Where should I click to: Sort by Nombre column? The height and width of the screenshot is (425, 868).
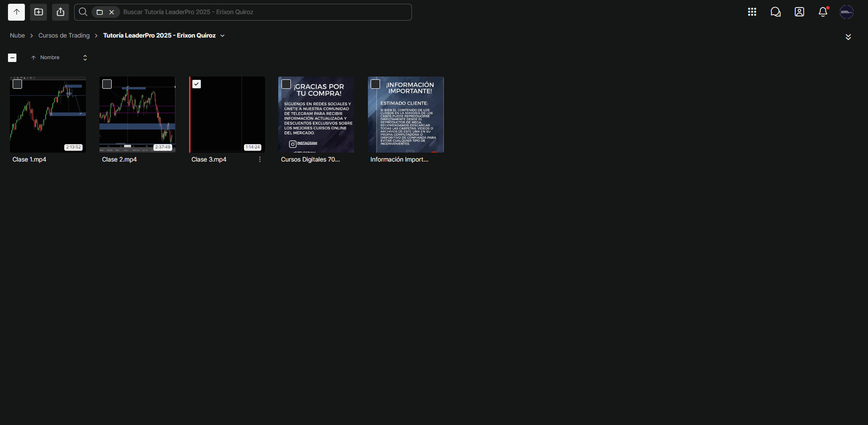tap(50, 58)
